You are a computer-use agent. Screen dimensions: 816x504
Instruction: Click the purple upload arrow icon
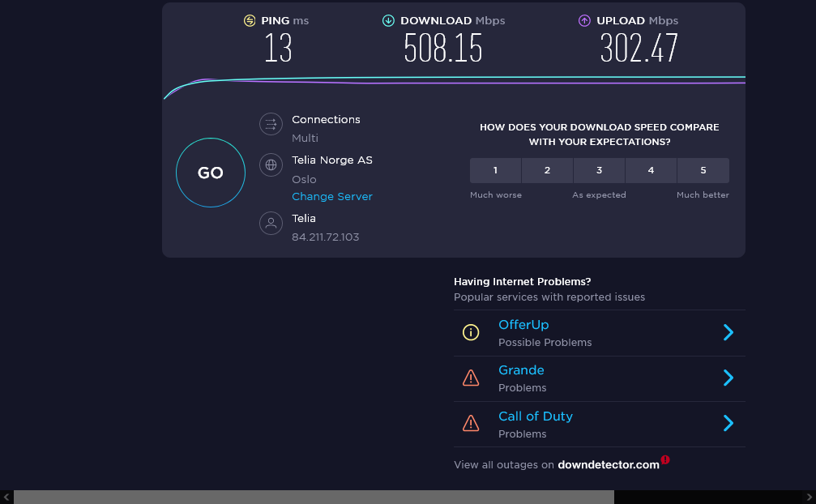[x=584, y=21]
